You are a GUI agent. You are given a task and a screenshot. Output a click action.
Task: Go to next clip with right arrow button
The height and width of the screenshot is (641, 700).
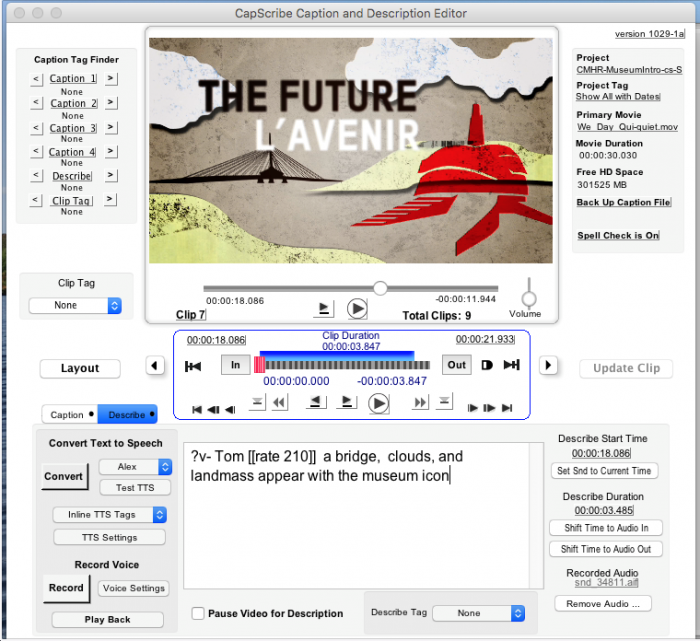[548, 365]
